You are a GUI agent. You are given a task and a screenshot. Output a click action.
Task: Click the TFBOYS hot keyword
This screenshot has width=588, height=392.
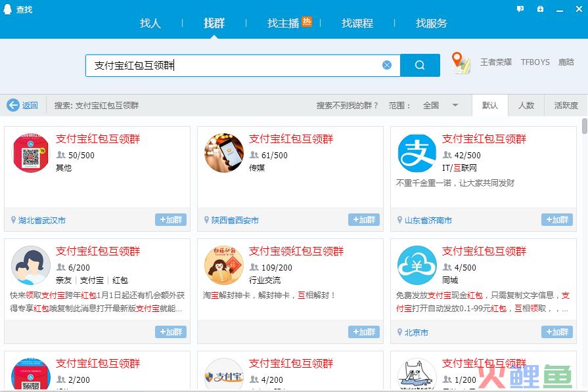coord(535,62)
